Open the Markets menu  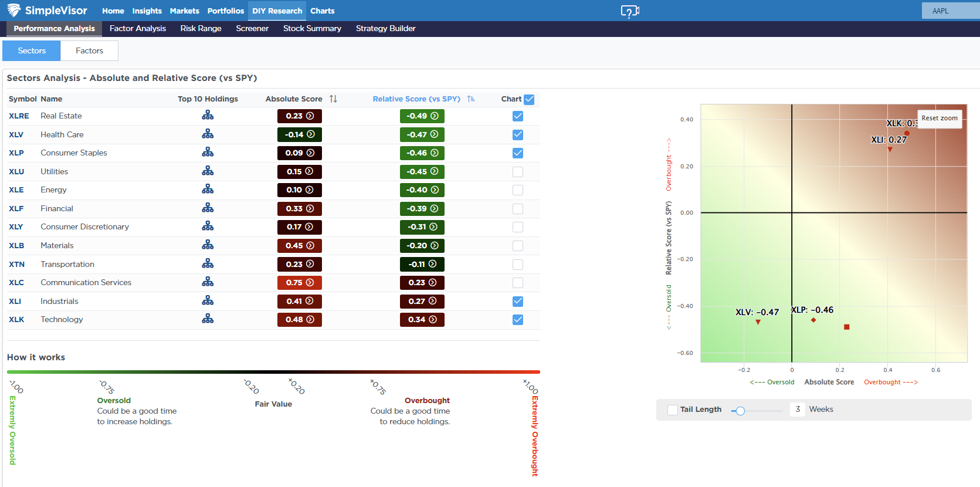[185, 11]
